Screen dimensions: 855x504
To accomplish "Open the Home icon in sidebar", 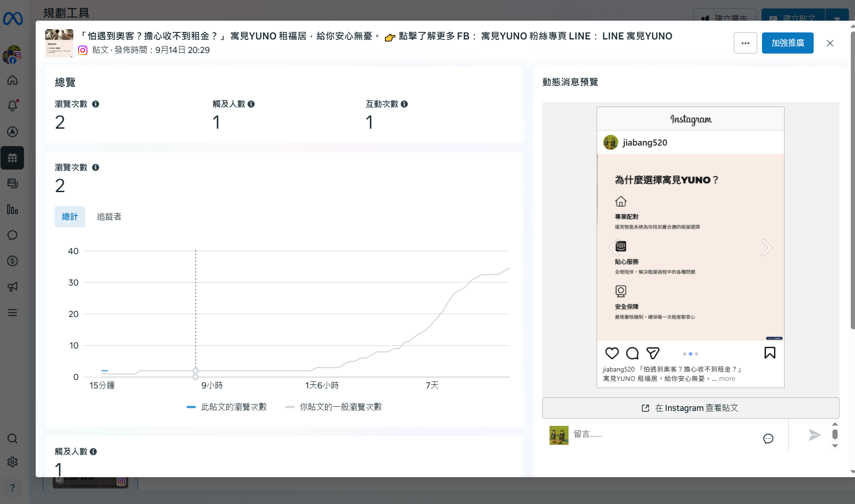I will coord(13,80).
